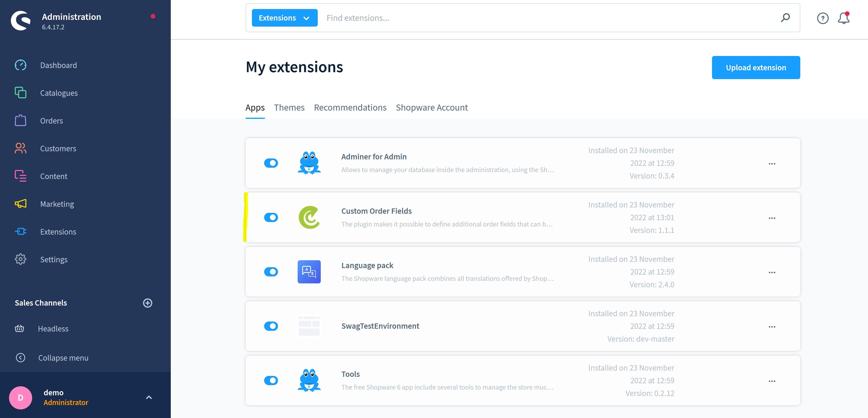Viewport: 868px width, 418px height.
Task: Click the SwagTestEnvironment placeholder icon
Action: 309,326
